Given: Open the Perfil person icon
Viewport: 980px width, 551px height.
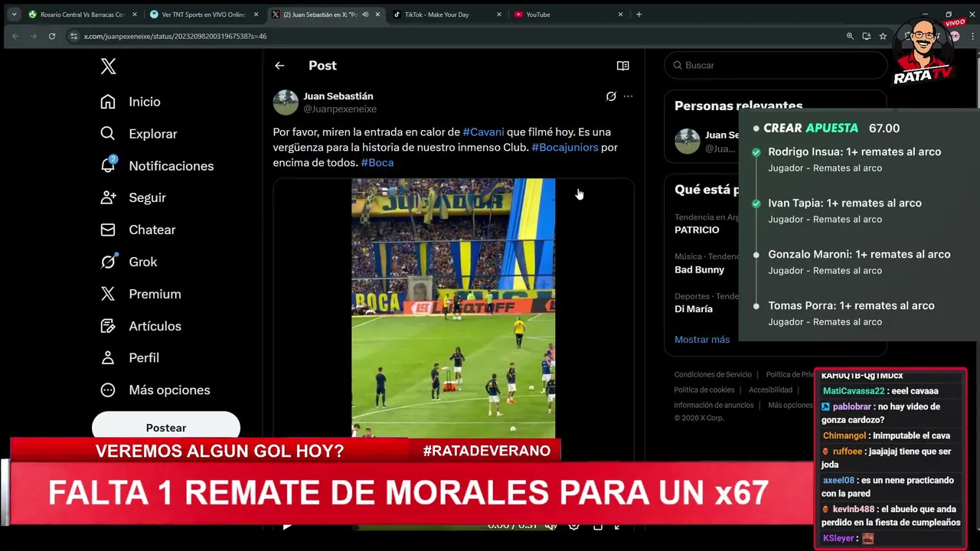Looking at the screenshot, I should click(108, 357).
